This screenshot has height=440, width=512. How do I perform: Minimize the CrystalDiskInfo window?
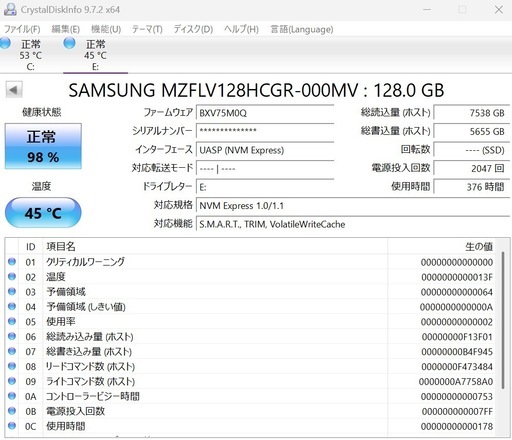(427, 10)
